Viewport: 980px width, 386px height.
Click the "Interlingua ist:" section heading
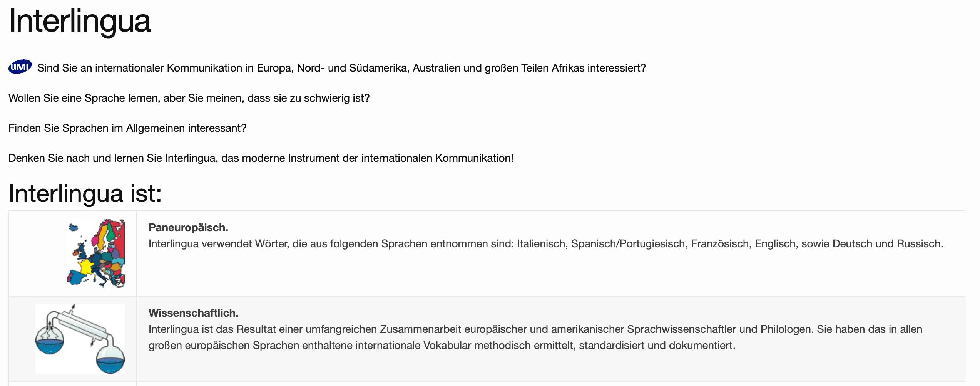[x=85, y=193]
